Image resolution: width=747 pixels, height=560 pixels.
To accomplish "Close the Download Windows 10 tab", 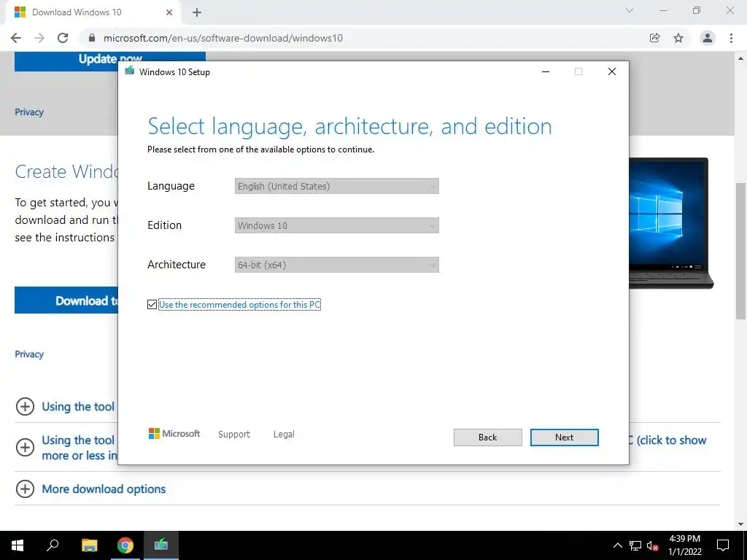I will [169, 12].
